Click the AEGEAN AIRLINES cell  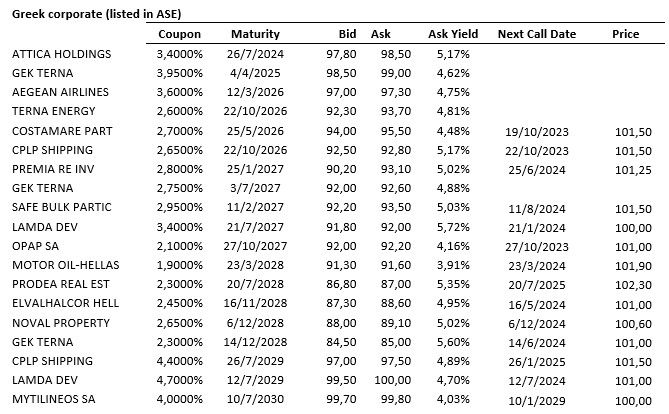pyautogui.click(x=59, y=92)
